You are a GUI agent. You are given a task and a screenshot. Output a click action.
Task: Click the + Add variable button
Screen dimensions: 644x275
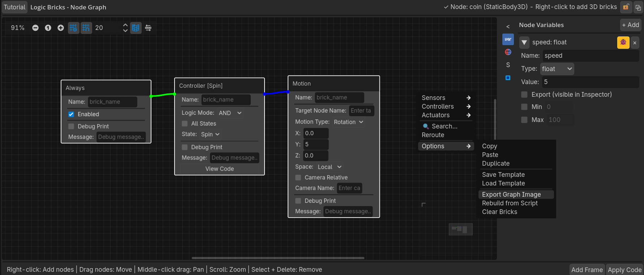[631, 25]
